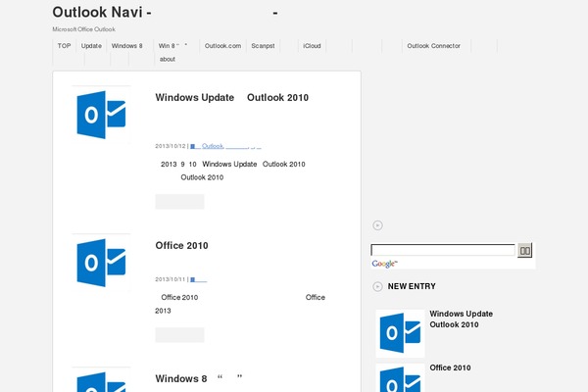Click the Outlook category link under 2013/10/12
The height and width of the screenshot is (392, 588).
213,146
